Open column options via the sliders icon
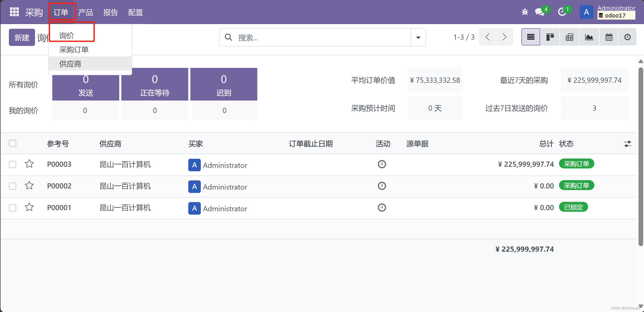 pyautogui.click(x=628, y=144)
